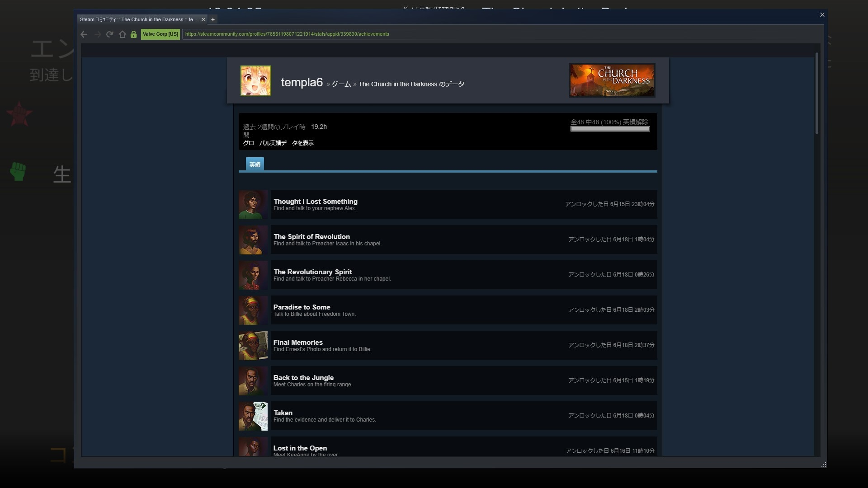Viewport: 868px width, 488px height.
Task: Click the 100% achievement progress bar
Action: [x=610, y=129]
